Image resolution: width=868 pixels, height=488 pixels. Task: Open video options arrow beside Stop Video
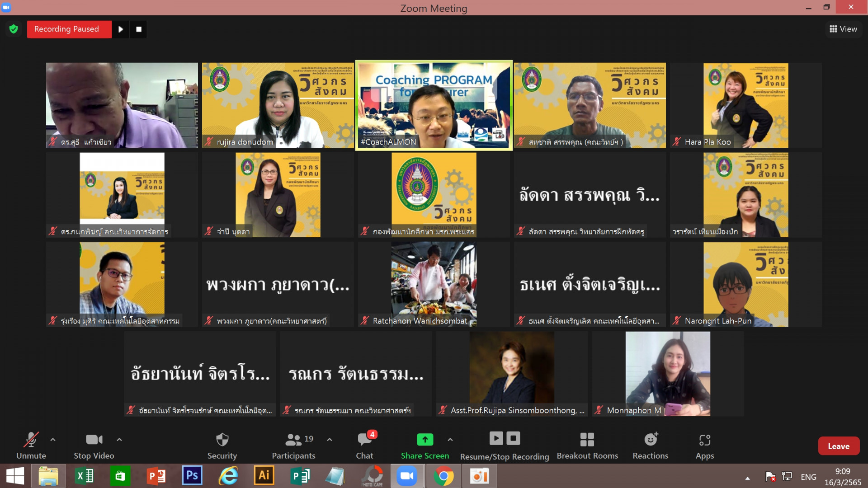click(x=119, y=439)
